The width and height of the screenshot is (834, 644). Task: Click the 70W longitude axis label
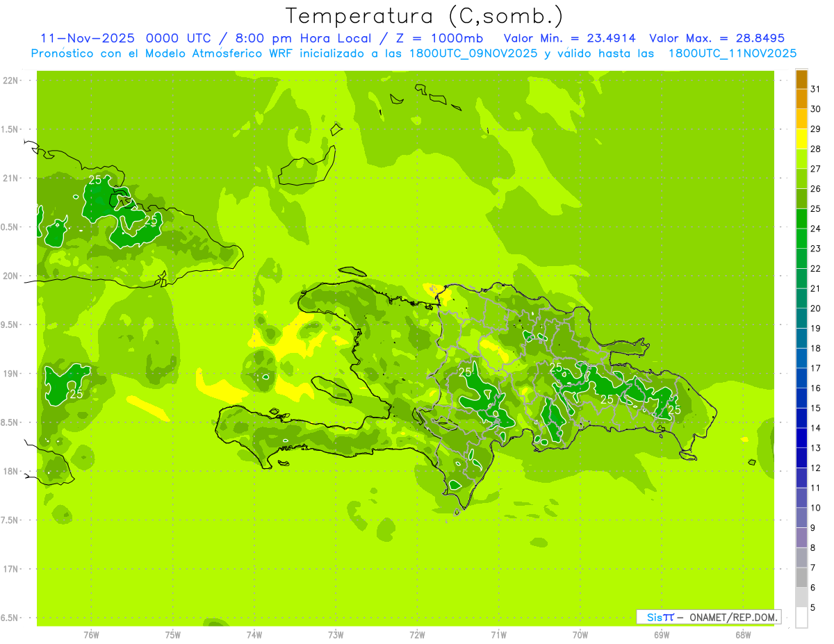point(580,635)
